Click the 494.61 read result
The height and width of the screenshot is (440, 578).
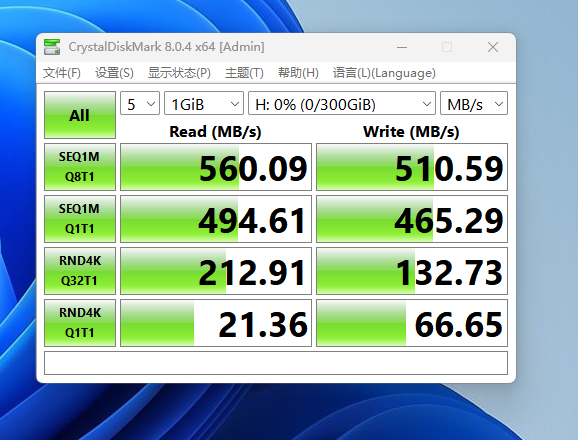[x=216, y=219]
